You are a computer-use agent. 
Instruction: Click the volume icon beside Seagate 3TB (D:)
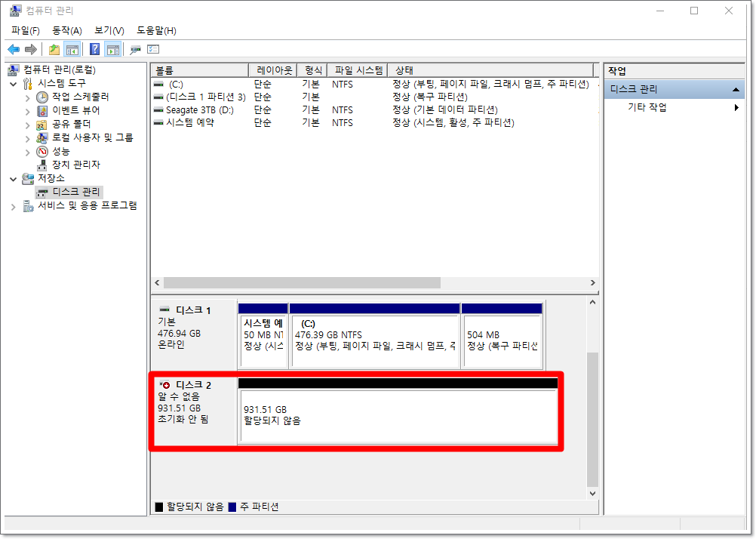pyautogui.click(x=158, y=110)
